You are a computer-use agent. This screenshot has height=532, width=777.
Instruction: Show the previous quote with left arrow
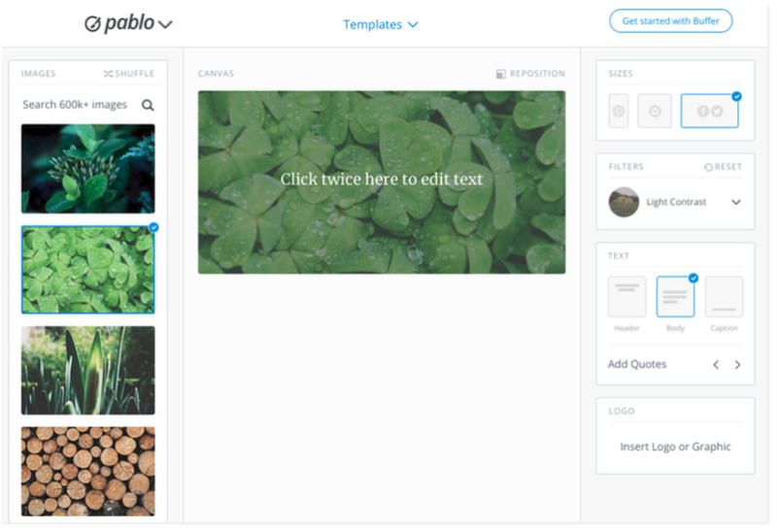click(716, 365)
